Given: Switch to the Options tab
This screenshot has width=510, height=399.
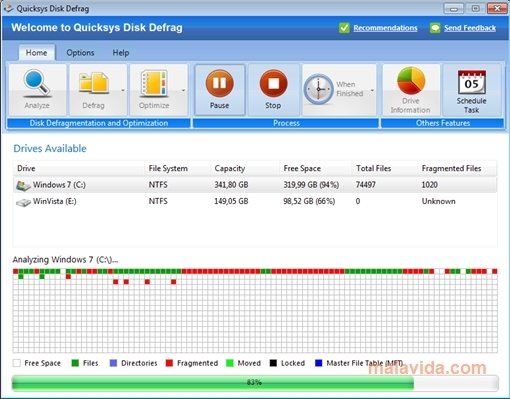Looking at the screenshot, I should (x=80, y=53).
